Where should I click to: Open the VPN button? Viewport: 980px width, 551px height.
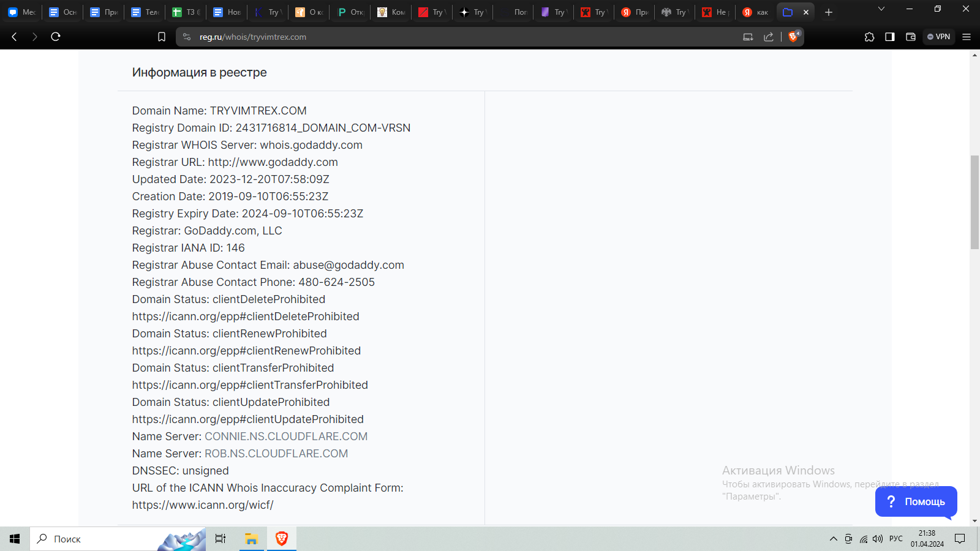pyautogui.click(x=939, y=37)
